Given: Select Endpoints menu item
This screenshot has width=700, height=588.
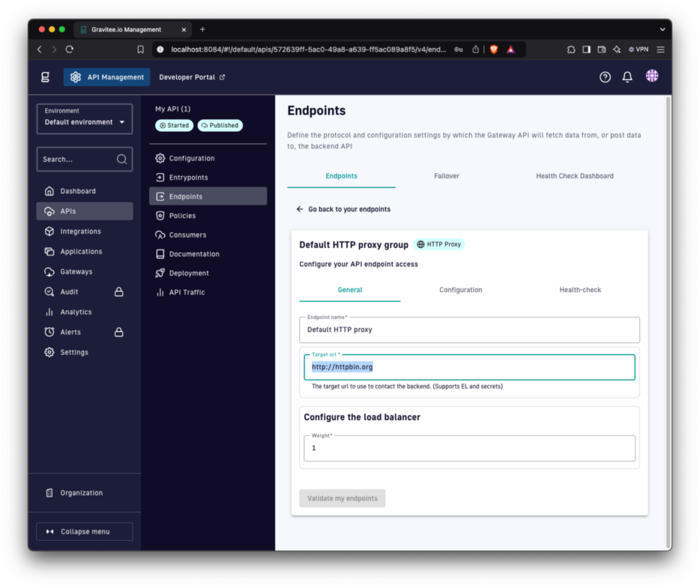Looking at the screenshot, I should [208, 196].
